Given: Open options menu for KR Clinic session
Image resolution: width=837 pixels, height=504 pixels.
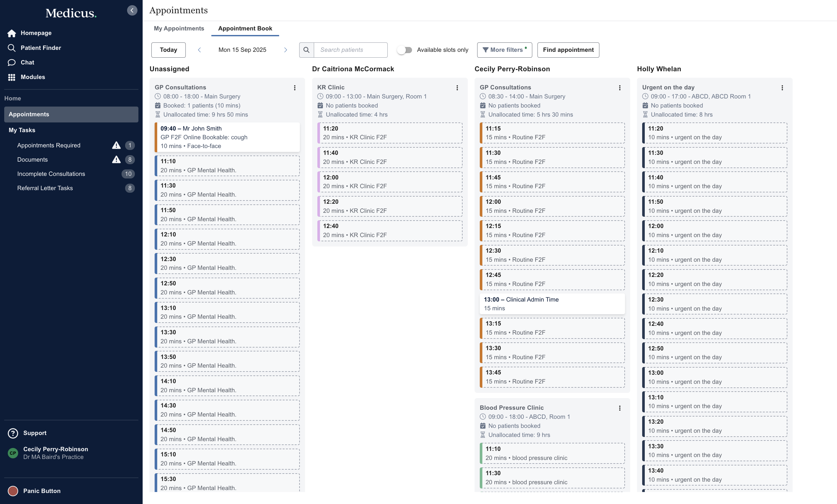Looking at the screenshot, I should tap(457, 87).
